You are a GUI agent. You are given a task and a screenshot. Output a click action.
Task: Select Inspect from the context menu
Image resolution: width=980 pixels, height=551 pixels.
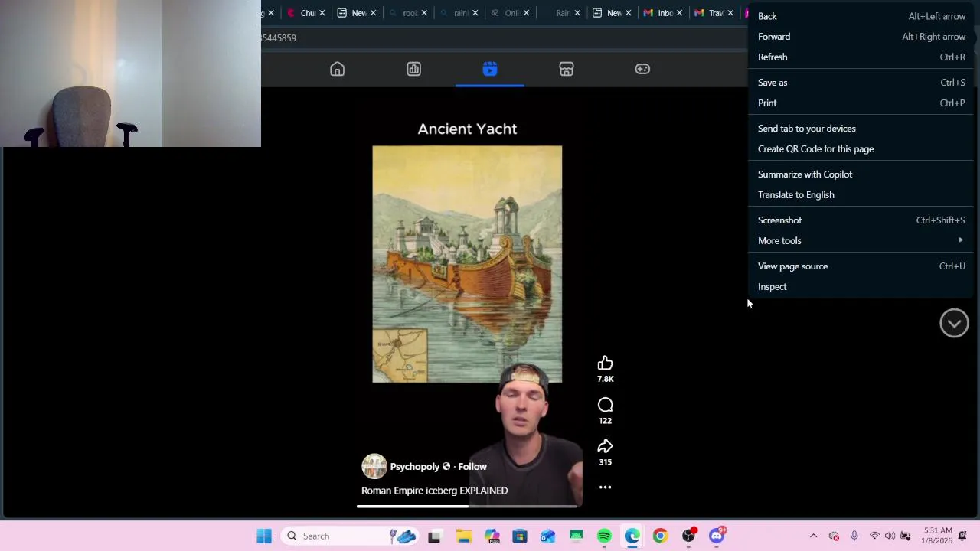point(860,286)
